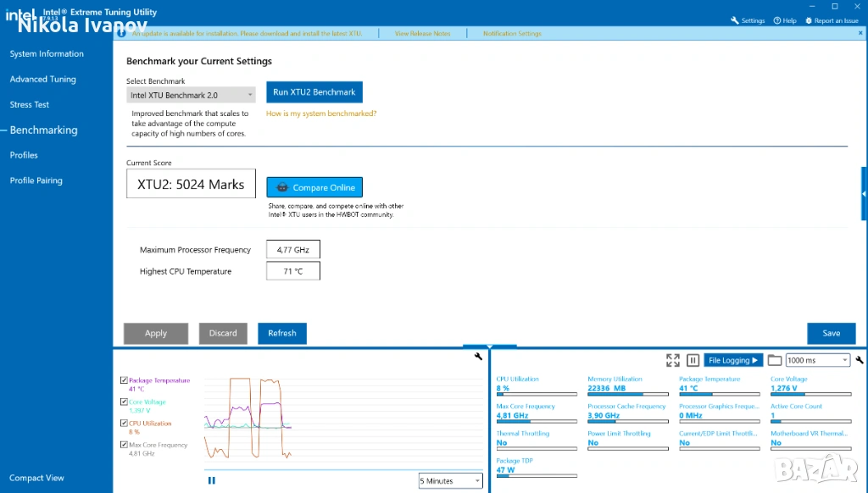This screenshot has width=868, height=493.
Task: Start File Logging
Action: [733, 360]
